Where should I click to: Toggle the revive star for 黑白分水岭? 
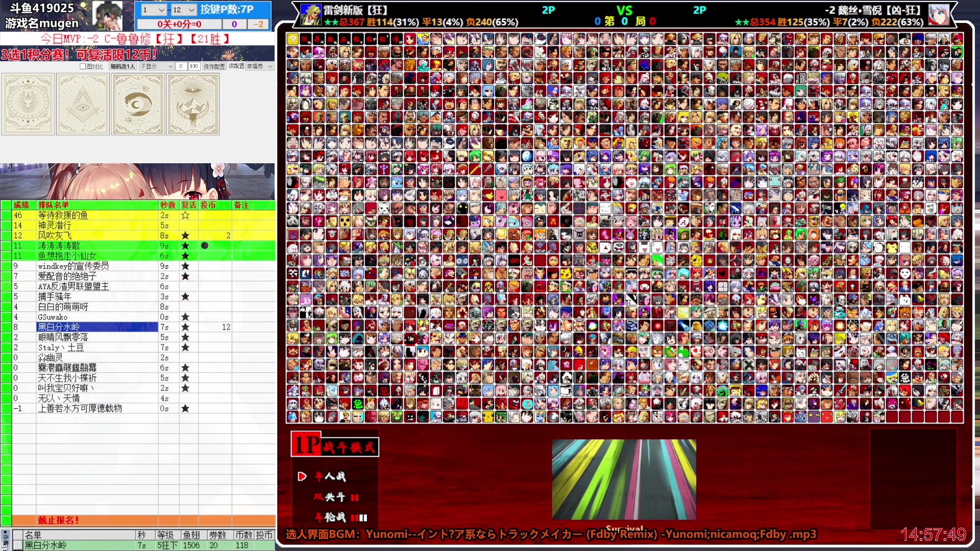[185, 327]
